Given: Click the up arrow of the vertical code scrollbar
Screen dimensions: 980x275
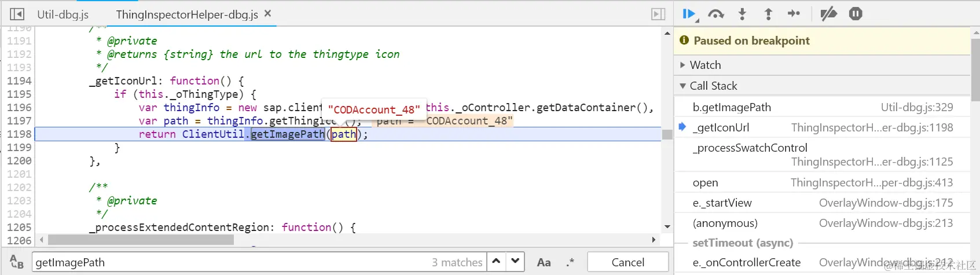Looking at the screenshot, I should click(x=667, y=34).
